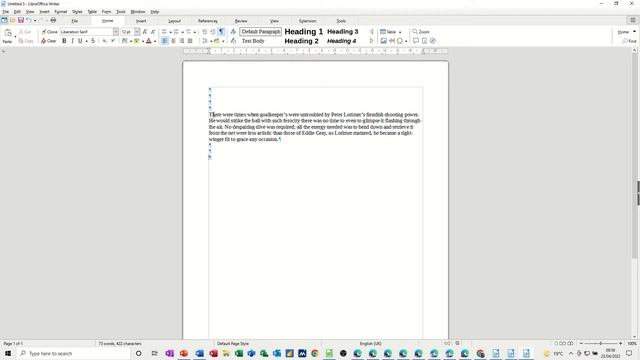Click the Insert Comment icon

(416, 41)
